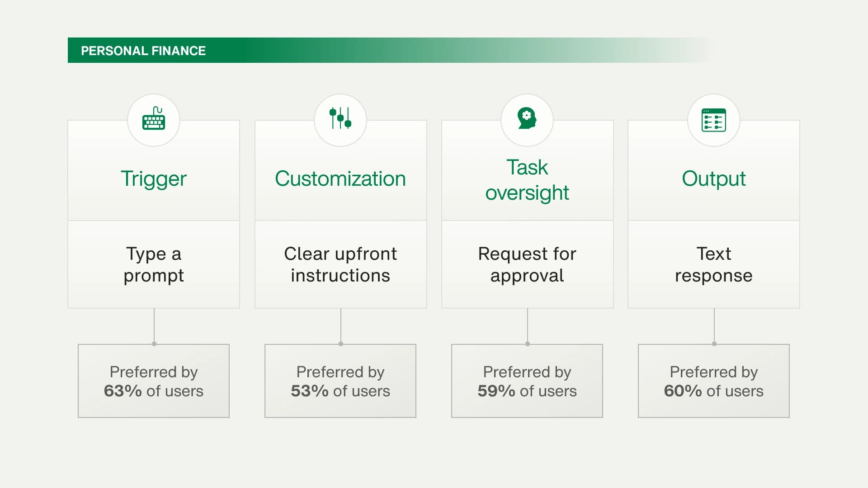Click the form layout icon above Output
This screenshot has width=868, height=488.
click(x=714, y=120)
